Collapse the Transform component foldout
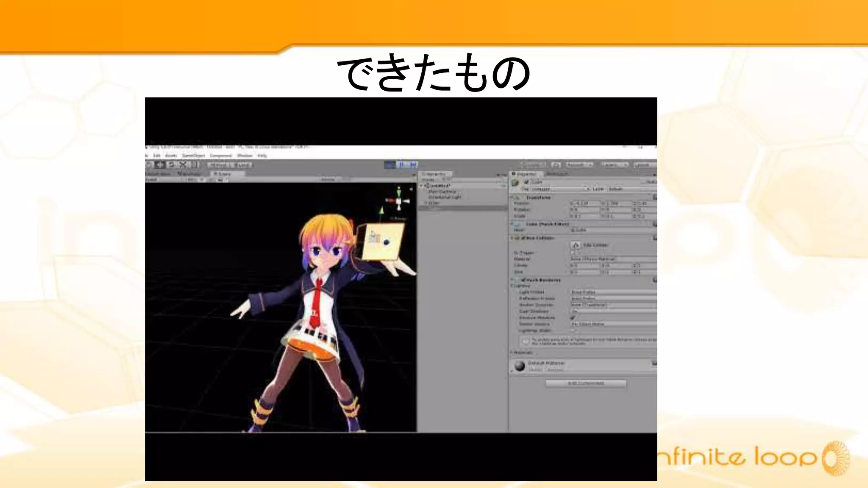This screenshot has width=868, height=488. pyautogui.click(x=512, y=197)
